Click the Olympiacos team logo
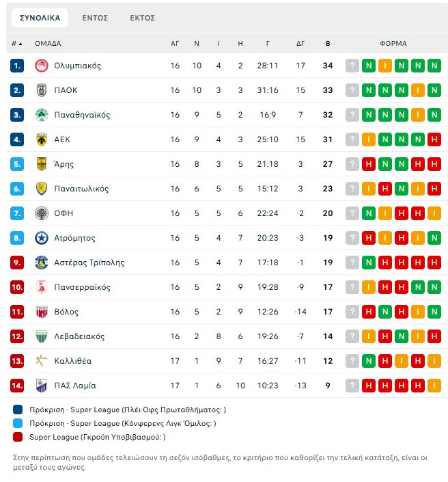 click(42, 66)
